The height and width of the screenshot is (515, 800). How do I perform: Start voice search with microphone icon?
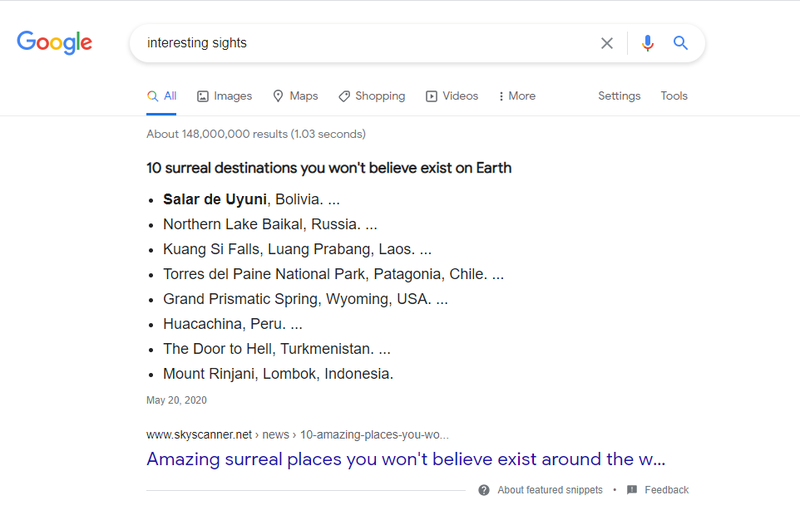tap(647, 43)
